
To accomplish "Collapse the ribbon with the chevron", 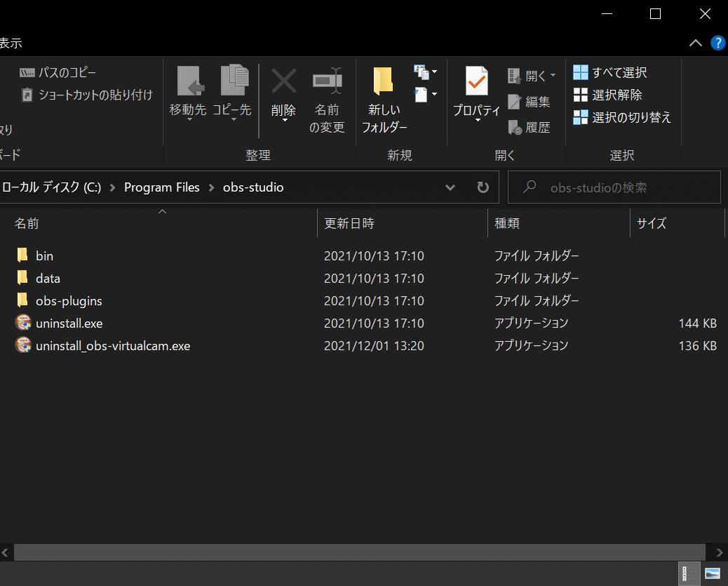I will pos(696,44).
